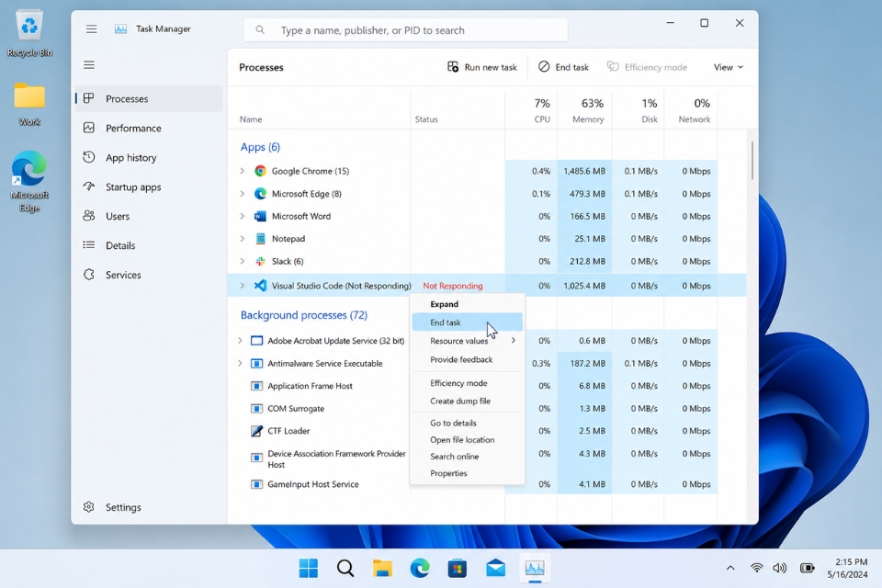Choose Expand in the context menu
This screenshot has width=882, height=588.
pos(468,304)
